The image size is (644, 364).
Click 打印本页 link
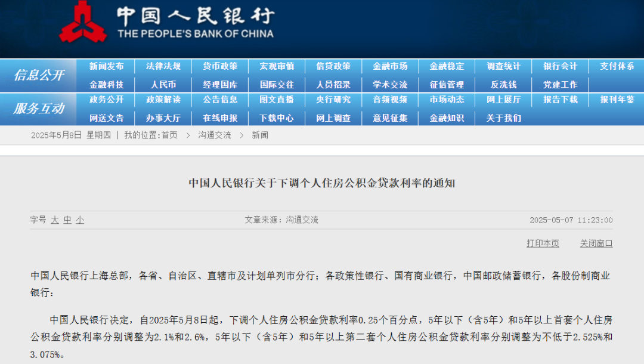(543, 243)
